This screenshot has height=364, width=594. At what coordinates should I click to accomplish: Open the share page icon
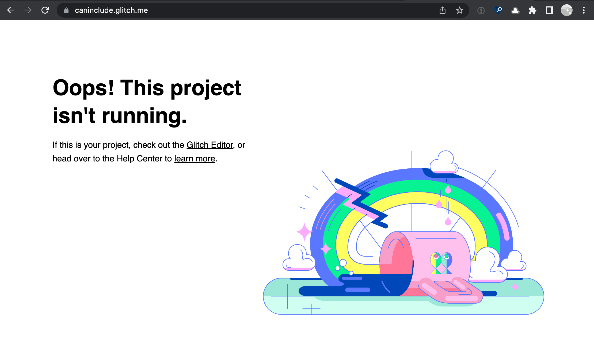[443, 10]
